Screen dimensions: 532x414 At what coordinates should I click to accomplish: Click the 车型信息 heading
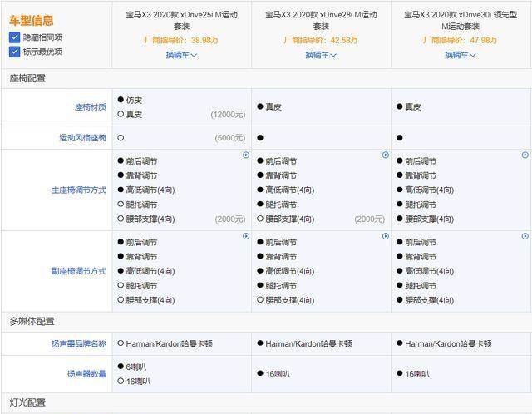point(32,21)
